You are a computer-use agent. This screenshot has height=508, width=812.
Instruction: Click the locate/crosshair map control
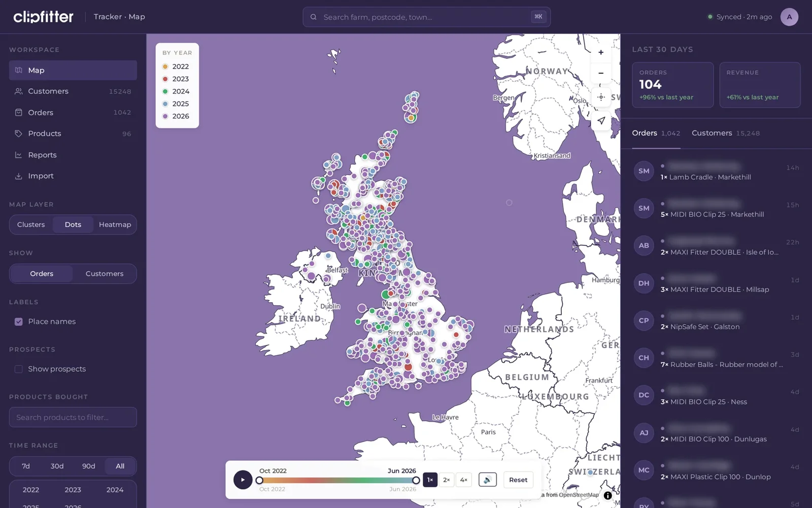[601, 97]
